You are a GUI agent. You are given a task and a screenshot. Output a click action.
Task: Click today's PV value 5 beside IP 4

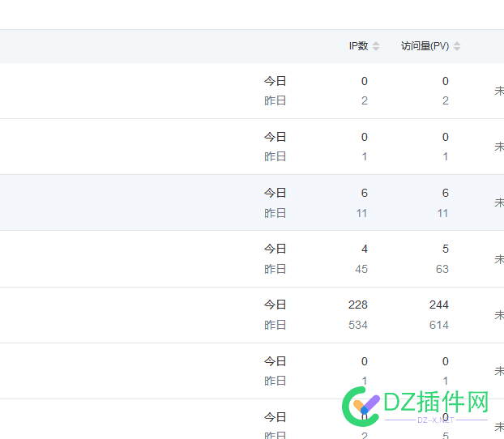(x=445, y=249)
